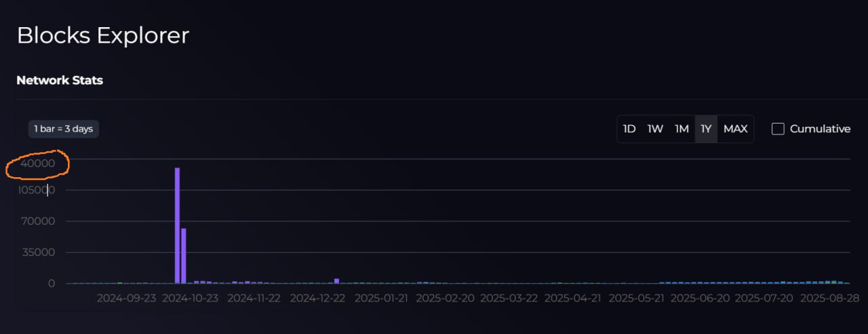Choose the 1M time range
Image resolution: width=868 pixels, height=334 pixels.
pos(682,129)
